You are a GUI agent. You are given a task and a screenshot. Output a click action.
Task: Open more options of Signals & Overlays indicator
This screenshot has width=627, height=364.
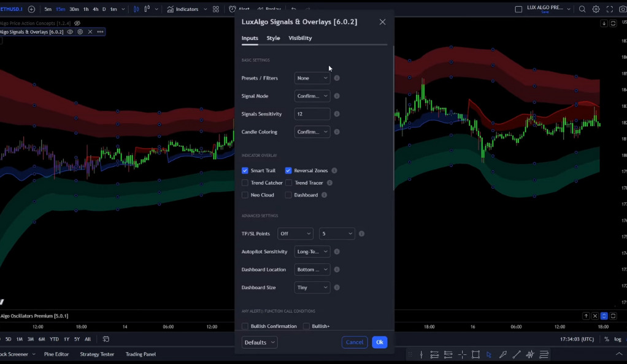(x=100, y=32)
